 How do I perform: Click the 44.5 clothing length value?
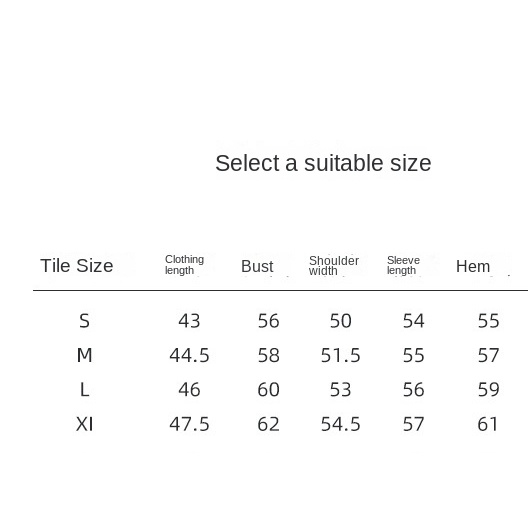(x=189, y=355)
